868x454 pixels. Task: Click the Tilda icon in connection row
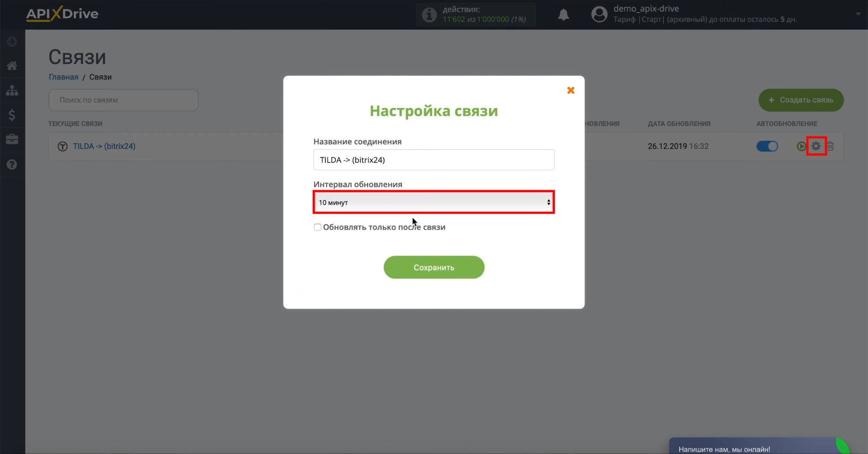62,146
